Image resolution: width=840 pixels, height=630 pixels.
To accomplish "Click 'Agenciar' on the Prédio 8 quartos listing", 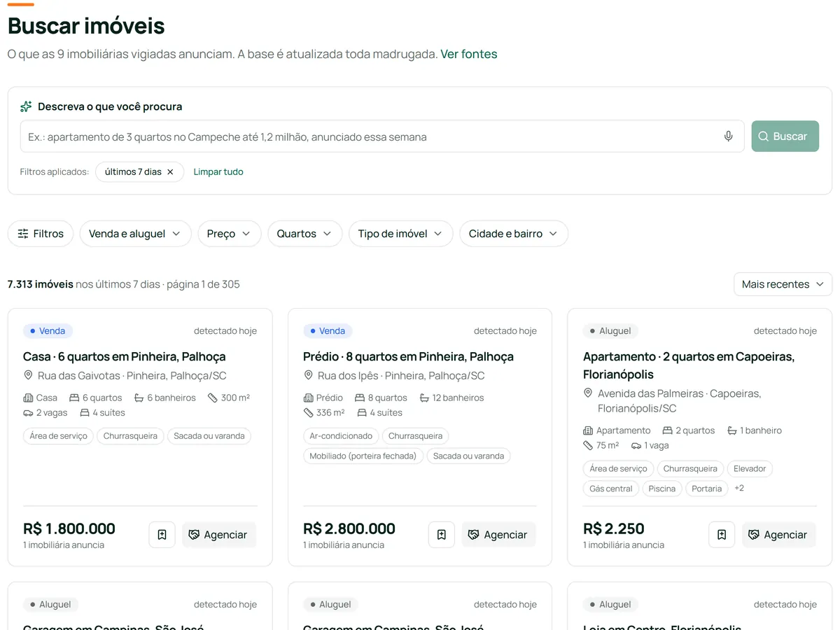I will 499,535.
